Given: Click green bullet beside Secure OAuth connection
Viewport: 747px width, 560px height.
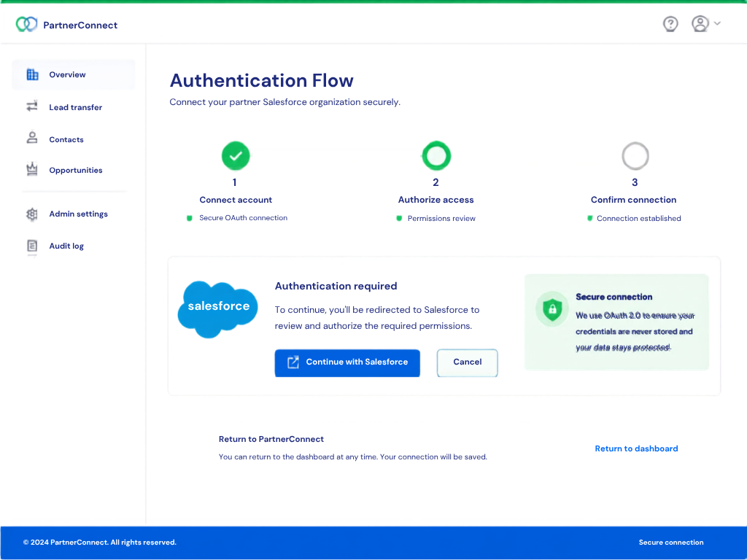Looking at the screenshot, I should click(189, 218).
